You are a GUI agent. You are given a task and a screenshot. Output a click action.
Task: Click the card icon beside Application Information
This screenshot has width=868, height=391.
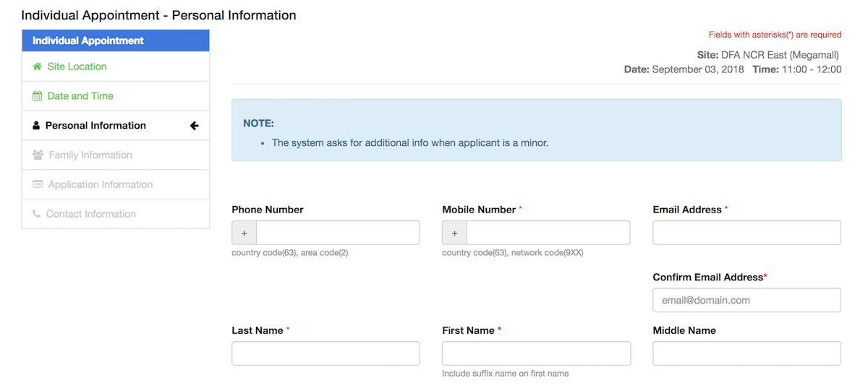tap(38, 185)
